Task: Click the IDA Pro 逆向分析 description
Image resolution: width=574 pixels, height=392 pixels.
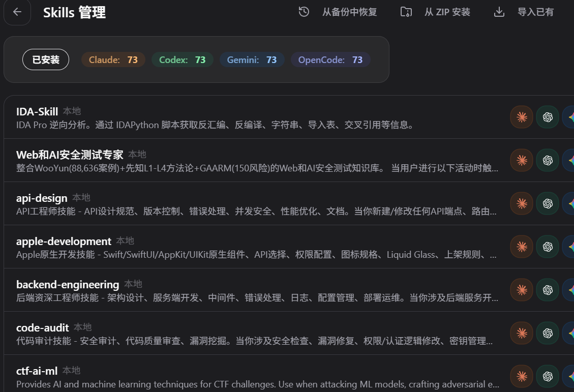Action: point(215,125)
